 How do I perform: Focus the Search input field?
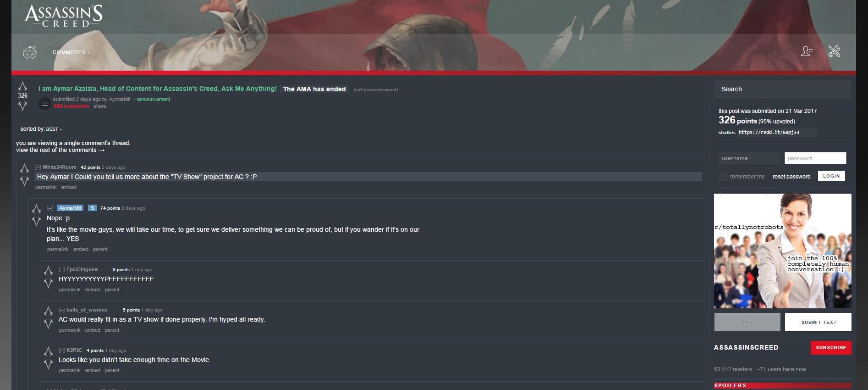782,89
